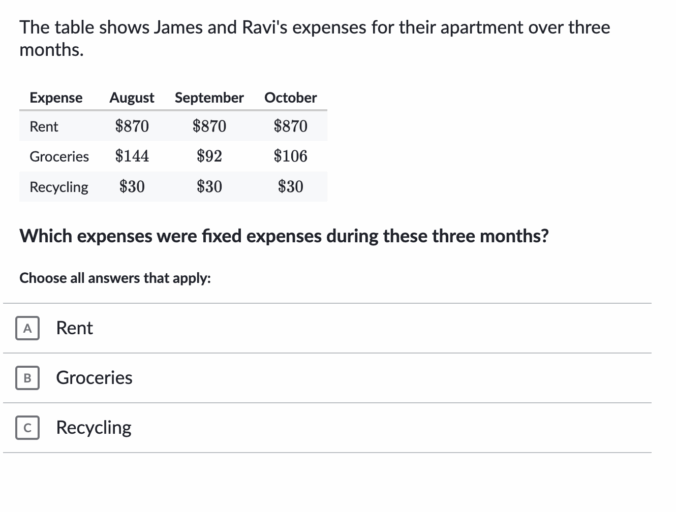Click the Groceries row label in table
This screenshot has width=676, height=512.
click(59, 156)
